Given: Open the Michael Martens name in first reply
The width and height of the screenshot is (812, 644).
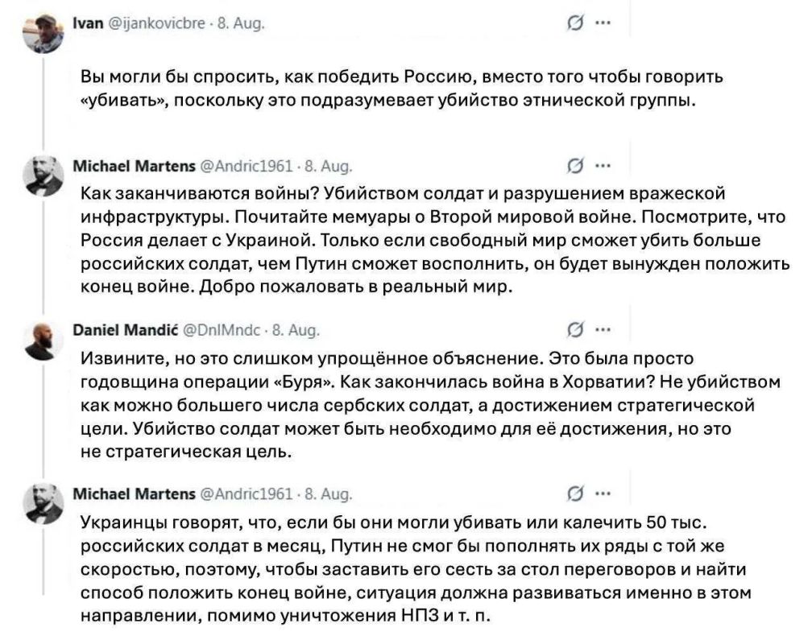Looking at the screenshot, I should [134, 166].
